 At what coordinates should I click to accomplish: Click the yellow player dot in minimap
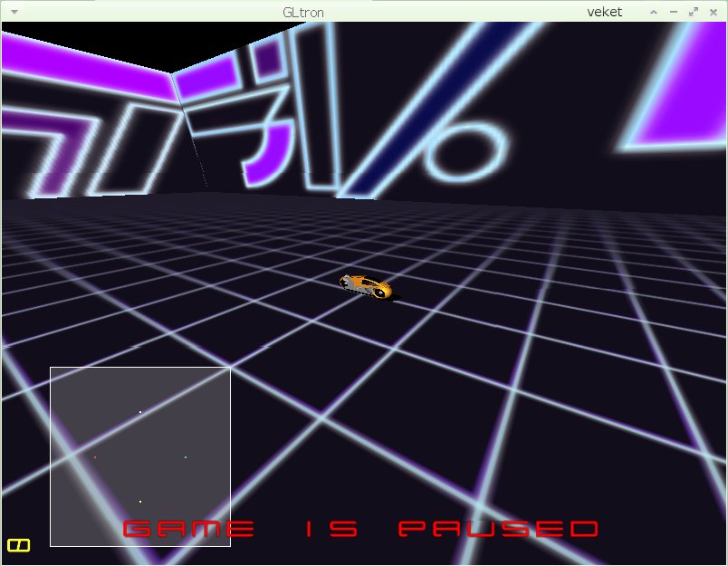[140, 502]
